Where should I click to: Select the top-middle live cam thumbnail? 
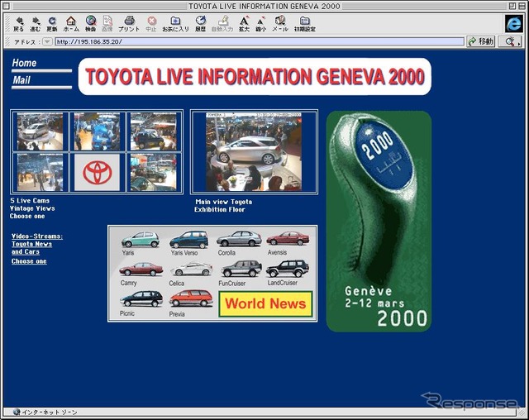tap(97, 131)
